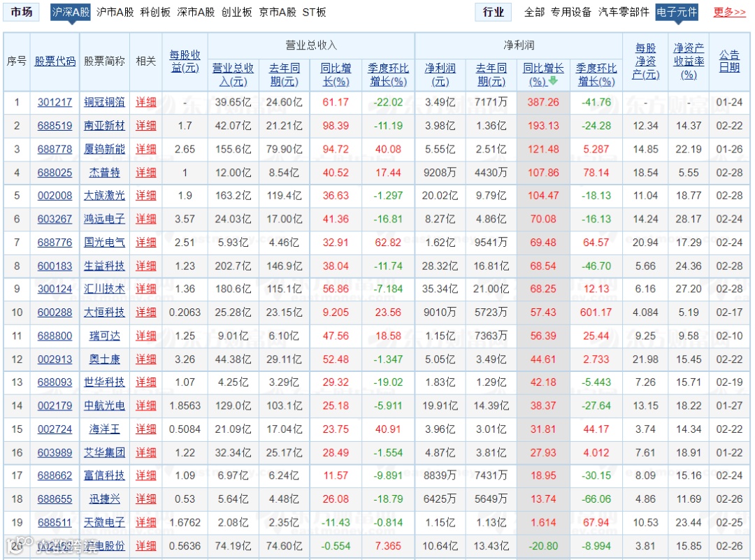This screenshot has width=755, height=560.
Task: Switch to 沪市A股 market tab
Action: click(115, 12)
